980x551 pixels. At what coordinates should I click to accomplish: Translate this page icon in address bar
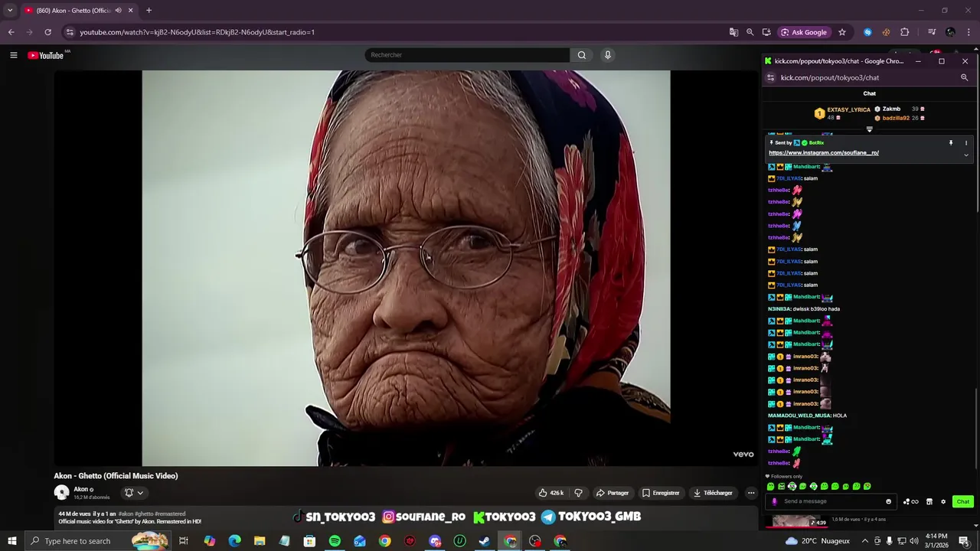(733, 32)
